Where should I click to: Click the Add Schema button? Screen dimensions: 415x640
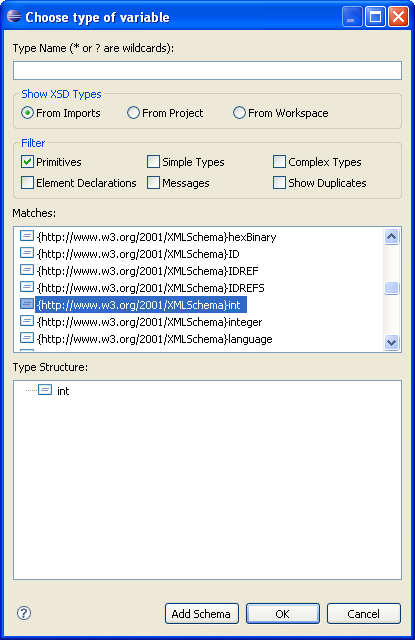coord(202,613)
